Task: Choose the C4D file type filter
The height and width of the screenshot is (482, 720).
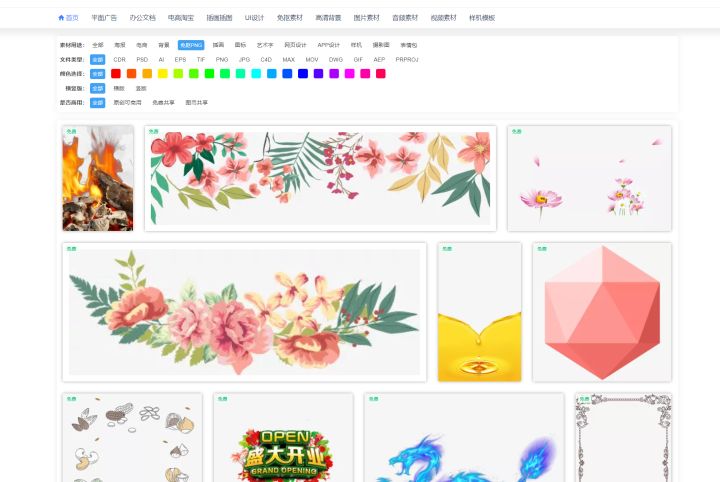Action: 266,60
